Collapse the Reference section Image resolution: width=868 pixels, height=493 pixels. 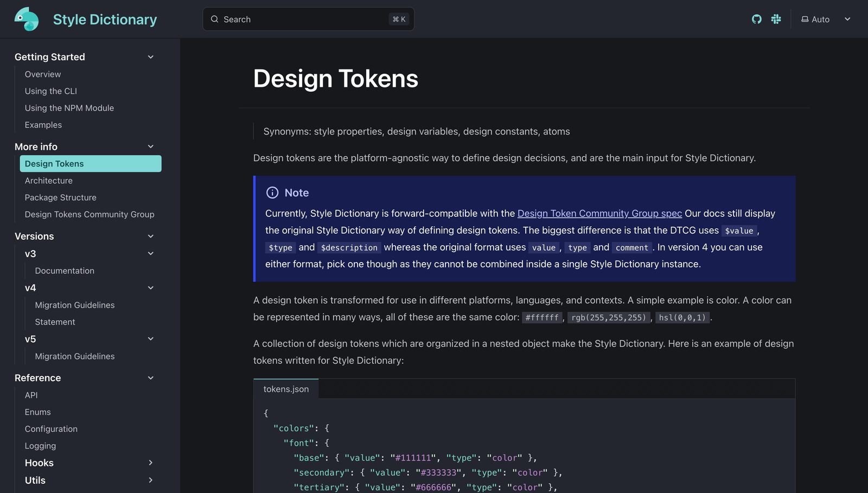click(151, 378)
